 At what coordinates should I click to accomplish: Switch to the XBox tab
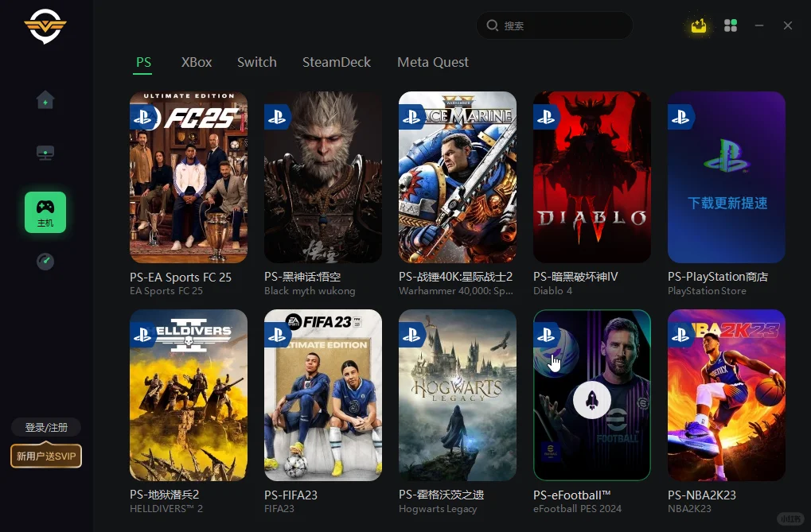click(x=197, y=63)
